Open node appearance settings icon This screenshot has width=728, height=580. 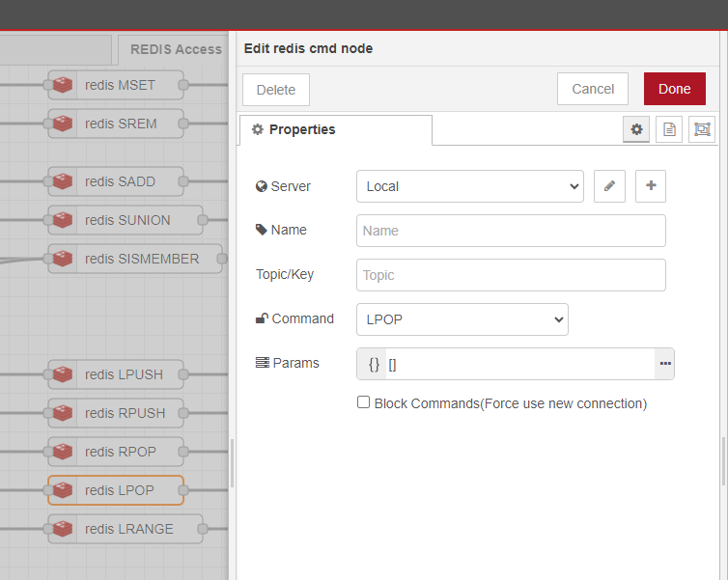click(x=702, y=129)
